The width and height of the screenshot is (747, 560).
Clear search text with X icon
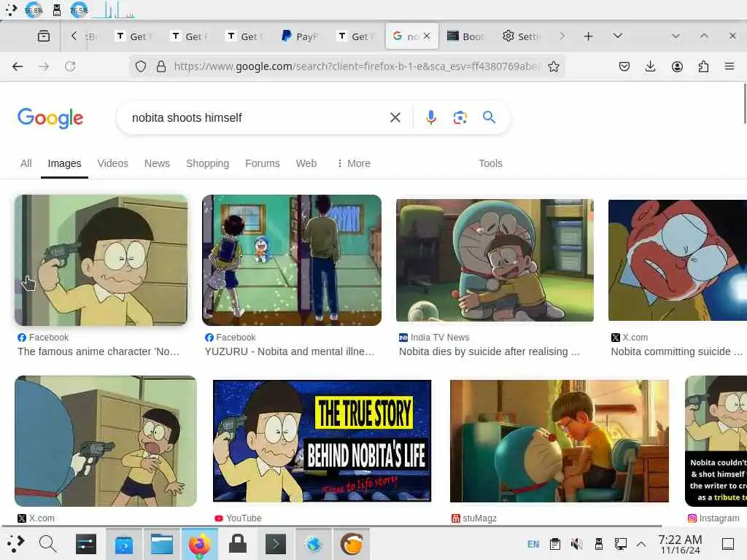point(395,117)
